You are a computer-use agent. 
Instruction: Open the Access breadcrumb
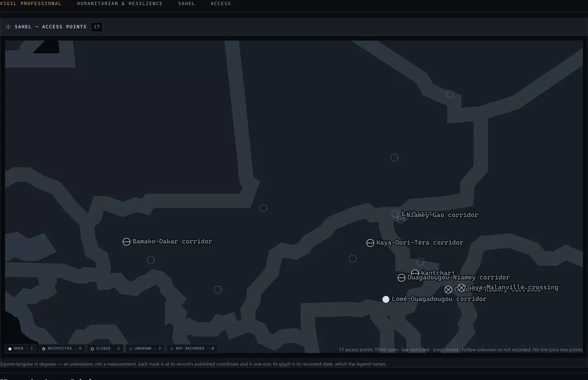coord(221,4)
